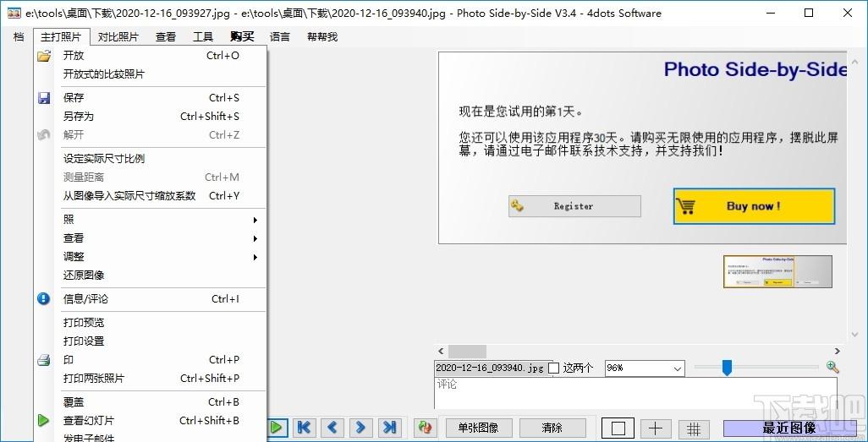Click the 单张图像 button
Screen dimensions: 868x442
click(479, 428)
